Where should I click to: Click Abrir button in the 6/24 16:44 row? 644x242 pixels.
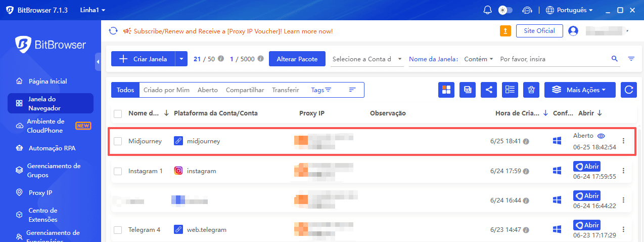point(587,196)
